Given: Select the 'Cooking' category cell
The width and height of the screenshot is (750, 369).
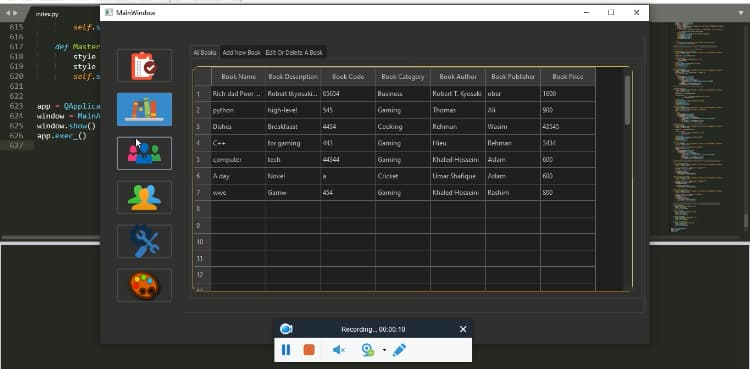Looking at the screenshot, I should 403,127.
